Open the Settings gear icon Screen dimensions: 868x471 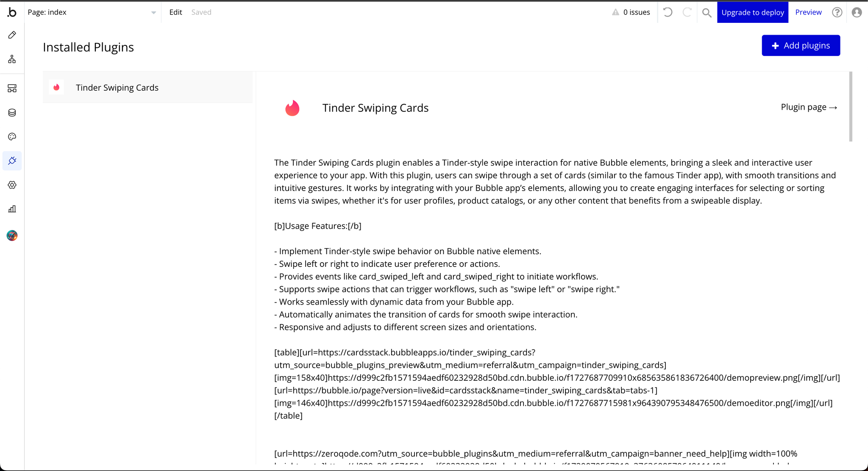point(12,185)
